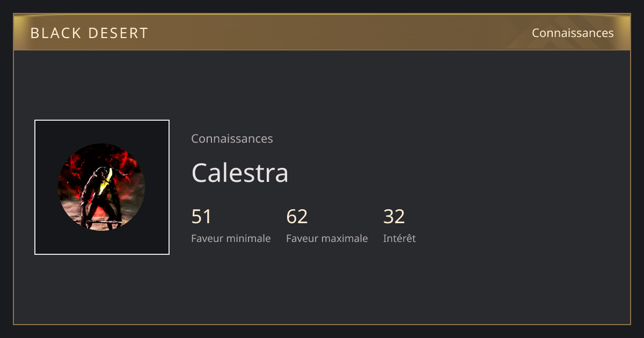The image size is (644, 338).
Task: Click the Calestra name heading
Action: point(240,173)
